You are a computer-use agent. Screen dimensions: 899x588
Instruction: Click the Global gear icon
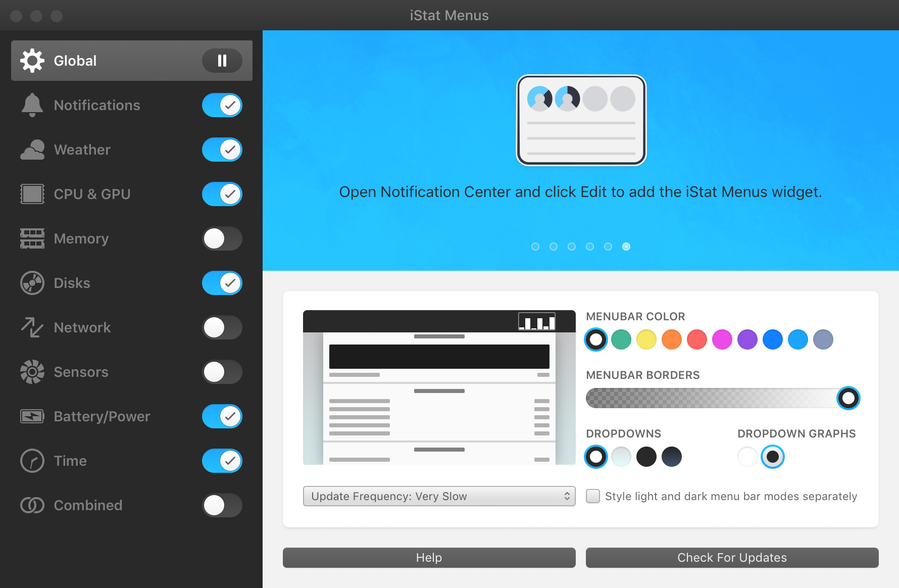tap(32, 61)
